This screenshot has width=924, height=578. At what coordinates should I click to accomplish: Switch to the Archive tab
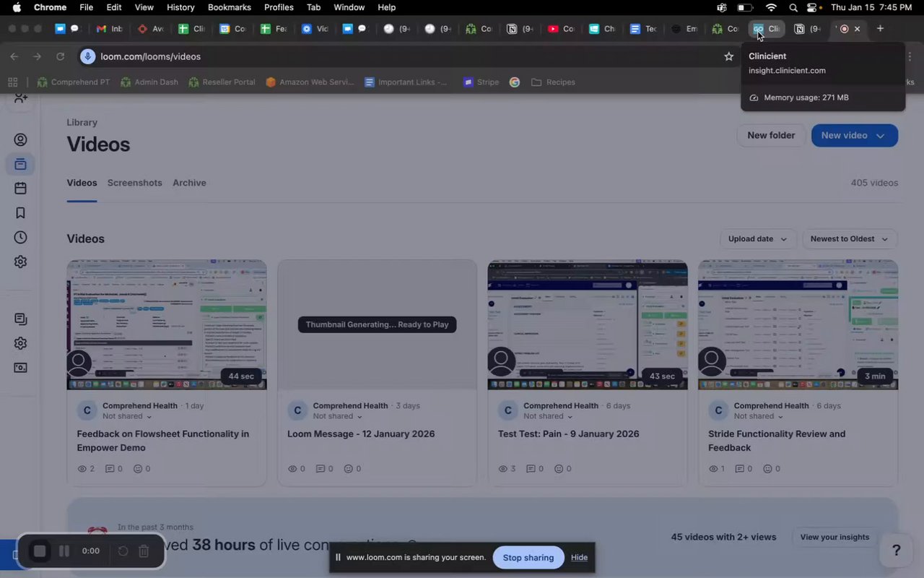pyautogui.click(x=189, y=183)
